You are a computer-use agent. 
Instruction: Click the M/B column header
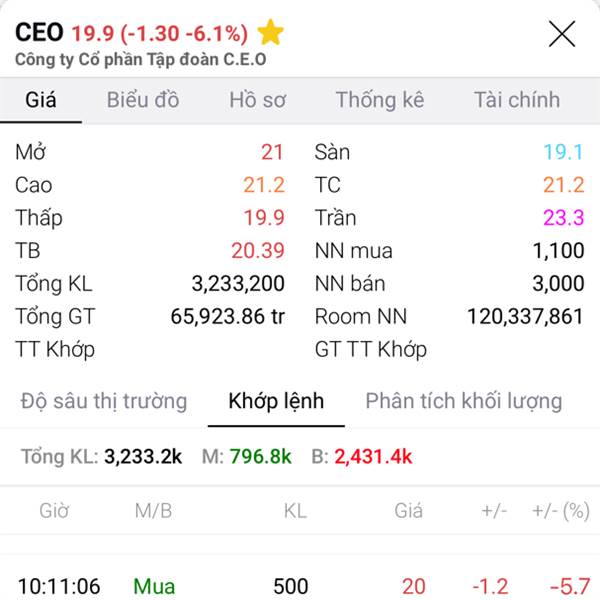pos(153,511)
